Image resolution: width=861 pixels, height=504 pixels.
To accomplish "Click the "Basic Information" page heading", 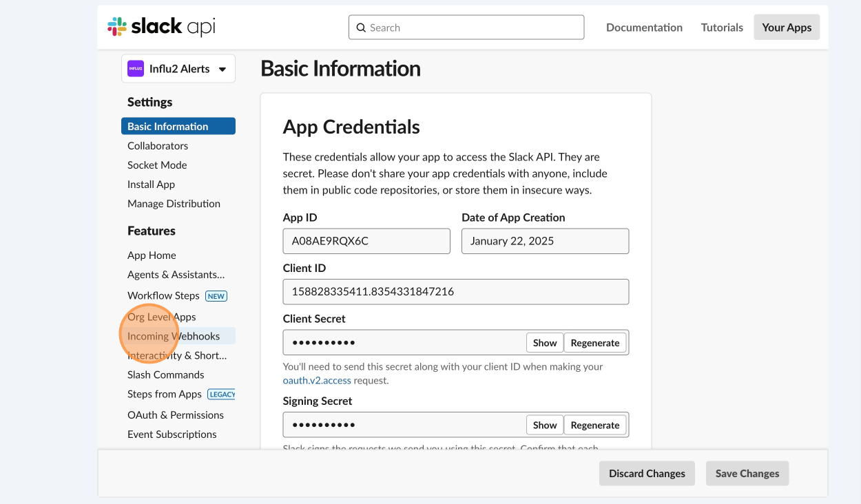I will [340, 68].
